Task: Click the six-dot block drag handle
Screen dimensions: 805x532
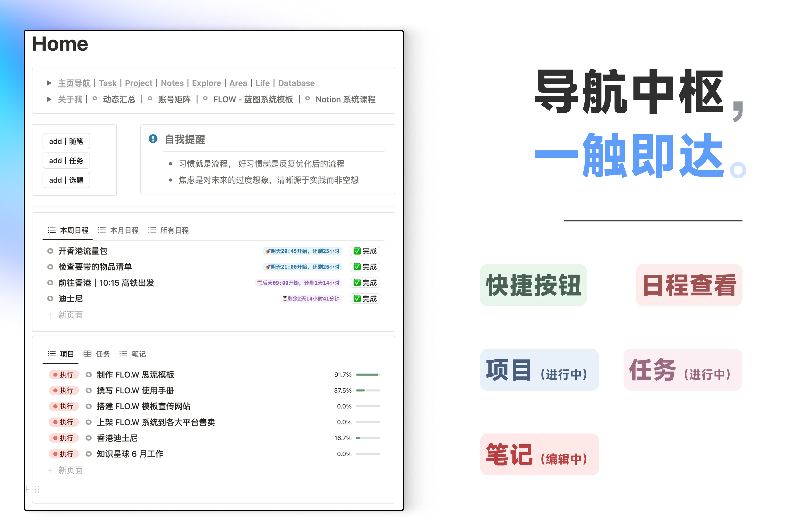Action: 37,489
